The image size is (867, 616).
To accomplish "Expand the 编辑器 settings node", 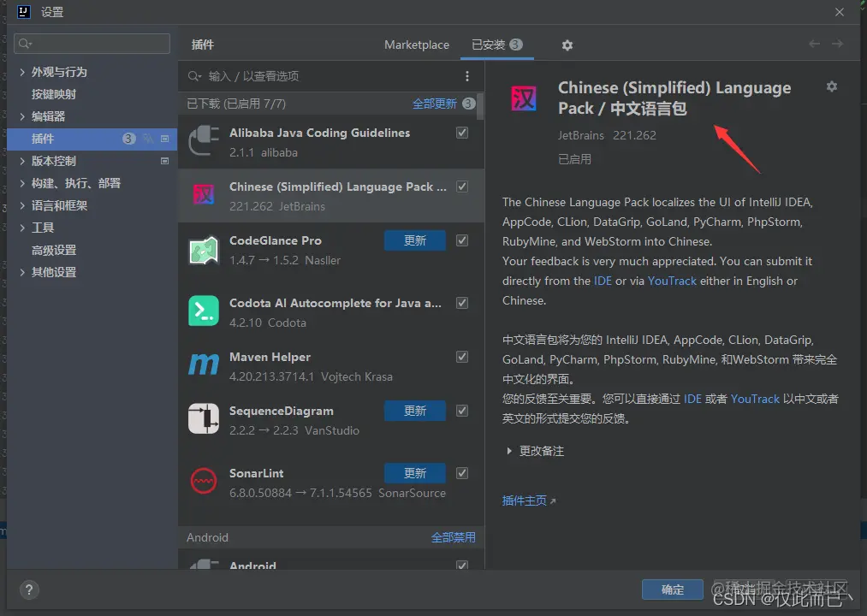I will [22, 116].
